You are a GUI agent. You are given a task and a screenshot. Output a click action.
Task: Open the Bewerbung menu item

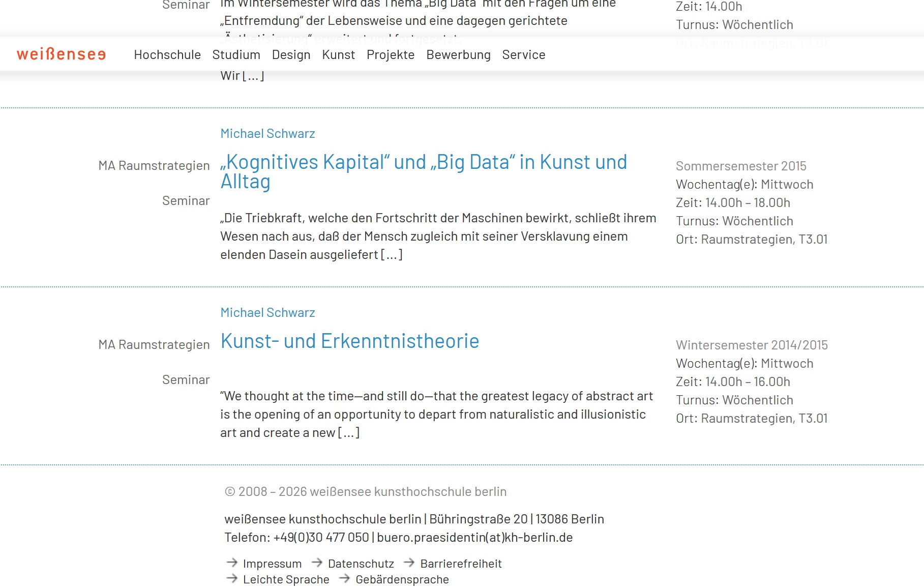tap(458, 55)
